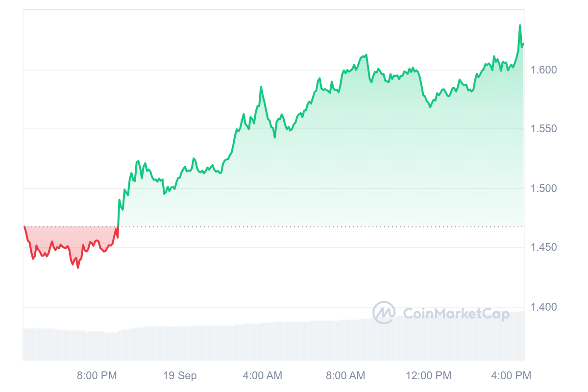
Task: Click the 8:00 PM time axis label
Action: click(x=97, y=376)
